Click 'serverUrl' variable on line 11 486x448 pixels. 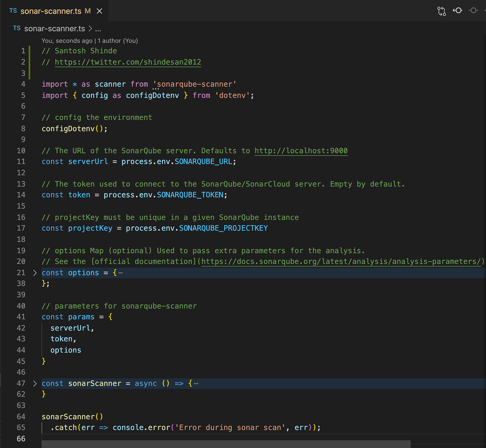[x=88, y=162]
